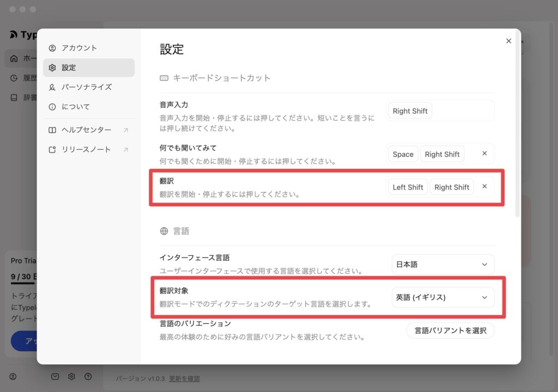Remove the 翻訳 shortcut using X icon
The width and height of the screenshot is (558, 392).
(x=484, y=187)
